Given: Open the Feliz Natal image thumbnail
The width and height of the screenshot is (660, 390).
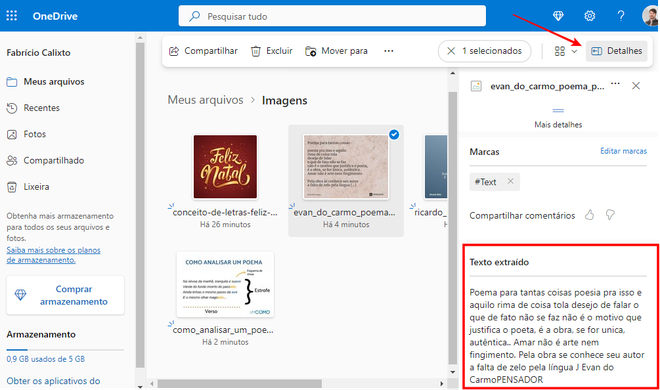Looking at the screenshot, I should coord(225,167).
